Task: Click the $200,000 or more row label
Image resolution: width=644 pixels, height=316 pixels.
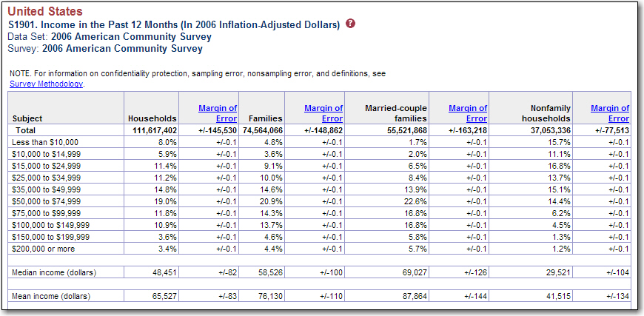Action: pos(44,249)
